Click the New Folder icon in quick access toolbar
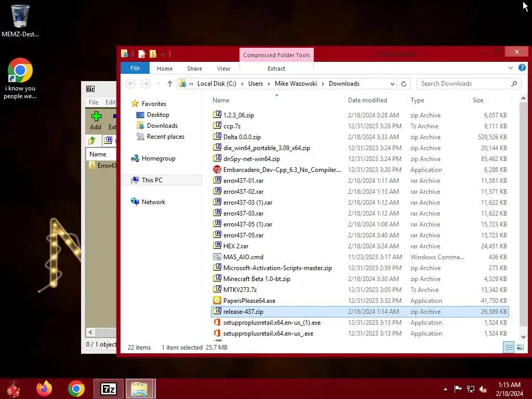 pyautogui.click(x=153, y=54)
